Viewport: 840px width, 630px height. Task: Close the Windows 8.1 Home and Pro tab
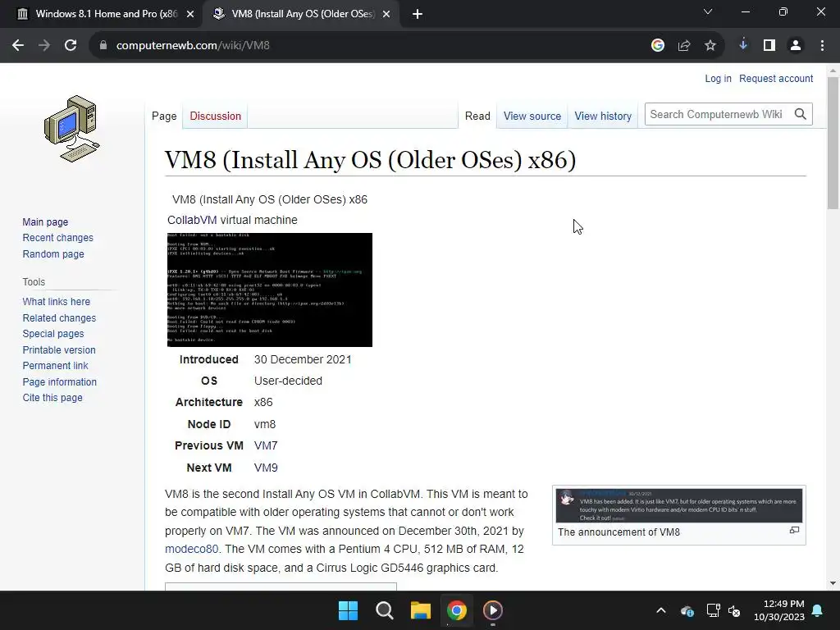pyautogui.click(x=190, y=15)
